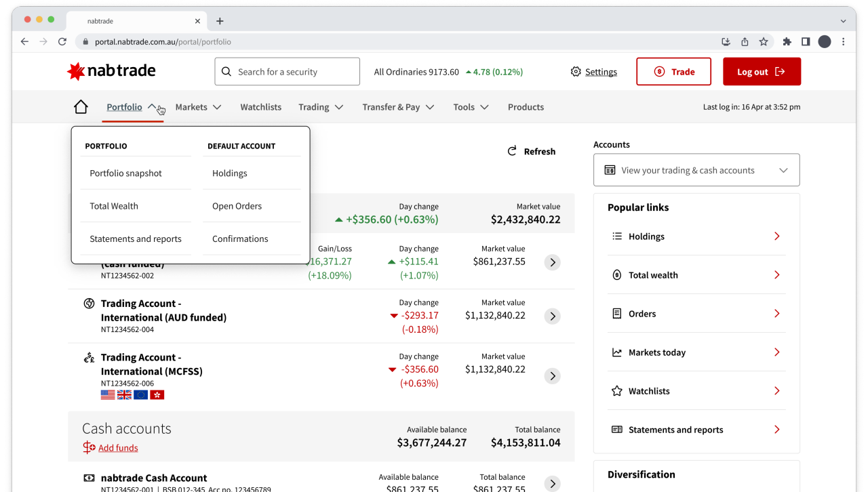Click the Hong Kong flag under the MCFSS account
Screen dimensions: 868x492
pos(157,394)
